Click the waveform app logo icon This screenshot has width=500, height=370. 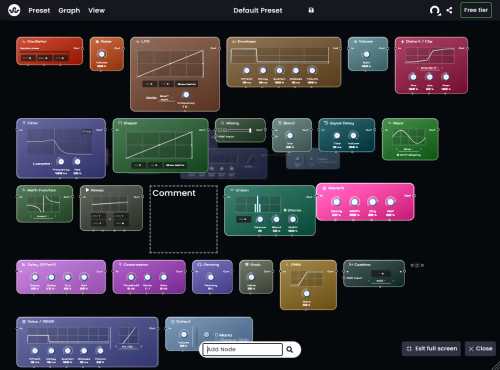[14, 10]
